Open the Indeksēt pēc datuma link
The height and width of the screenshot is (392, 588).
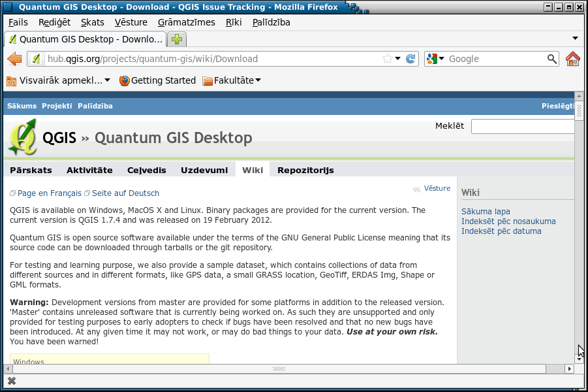coord(501,231)
